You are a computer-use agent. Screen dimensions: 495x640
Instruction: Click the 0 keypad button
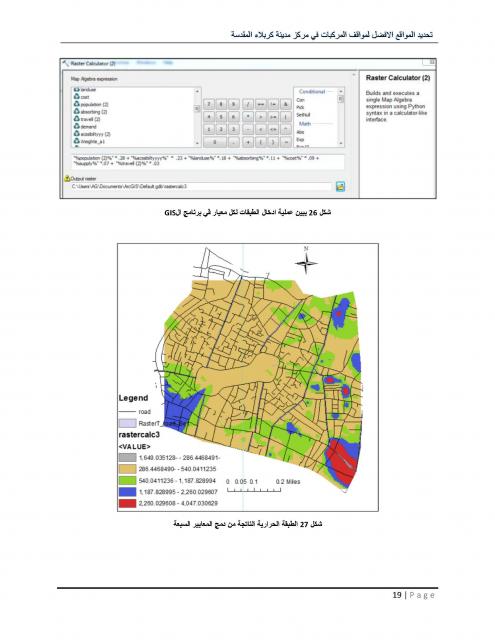(x=215, y=142)
